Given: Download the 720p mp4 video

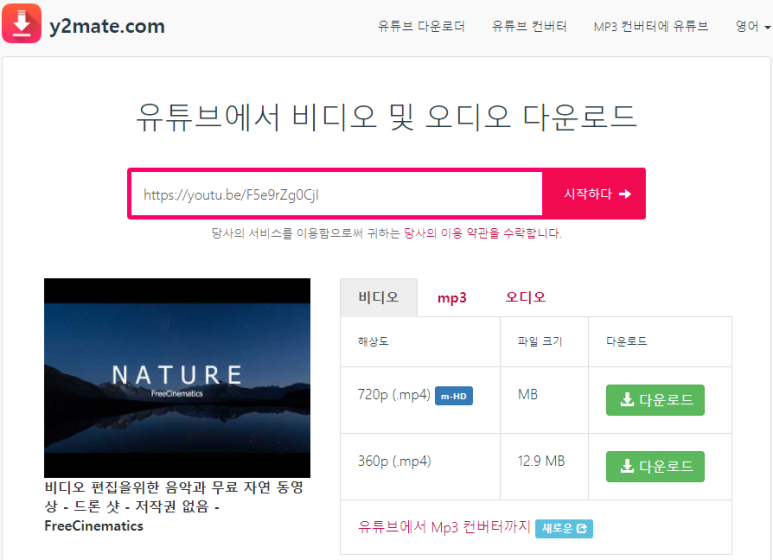Looking at the screenshot, I should point(655,400).
